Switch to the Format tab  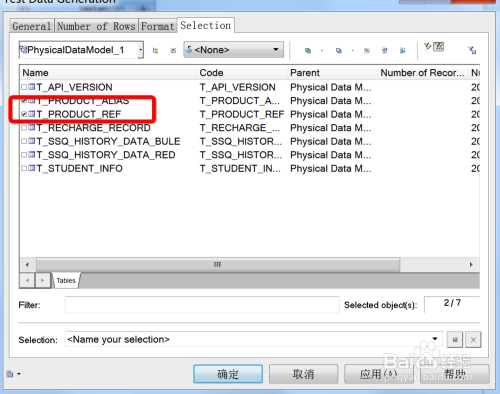[x=157, y=26]
